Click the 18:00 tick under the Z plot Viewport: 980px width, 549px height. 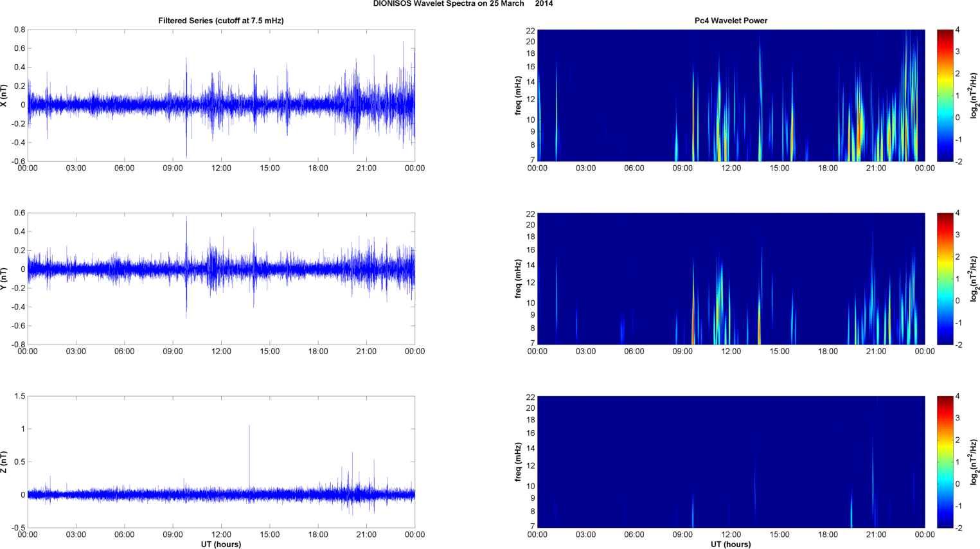click(x=318, y=535)
